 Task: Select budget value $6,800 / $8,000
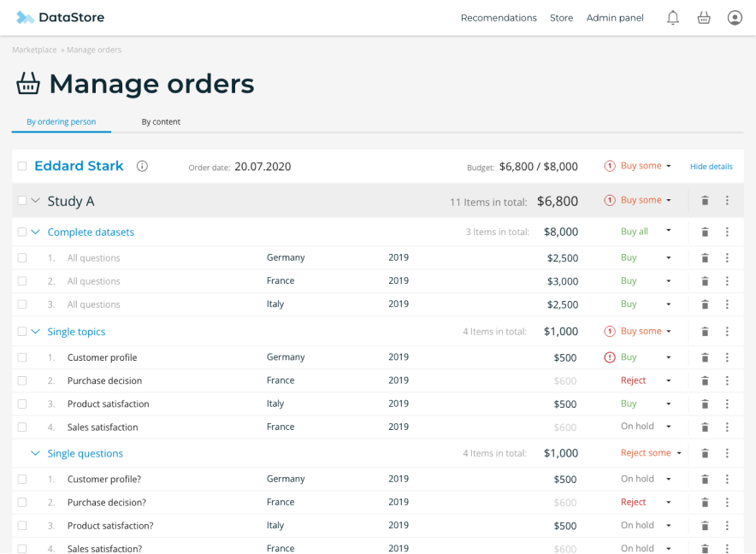538,167
